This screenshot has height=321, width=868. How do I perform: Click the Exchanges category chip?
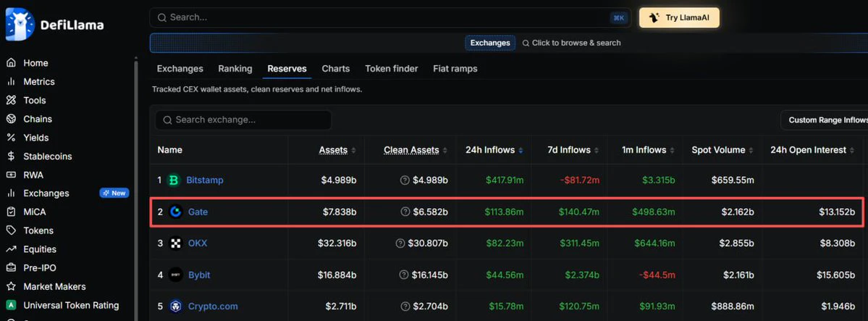(x=490, y=43)
